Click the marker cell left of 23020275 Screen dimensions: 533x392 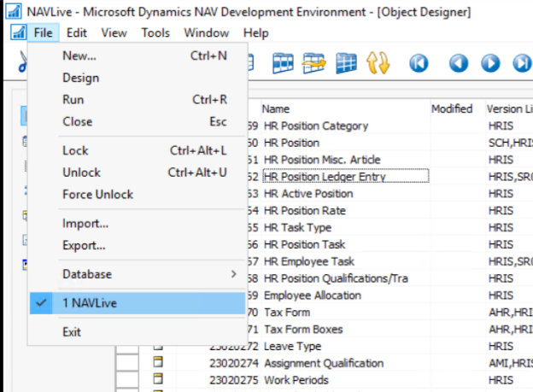[x=127, y=380]
